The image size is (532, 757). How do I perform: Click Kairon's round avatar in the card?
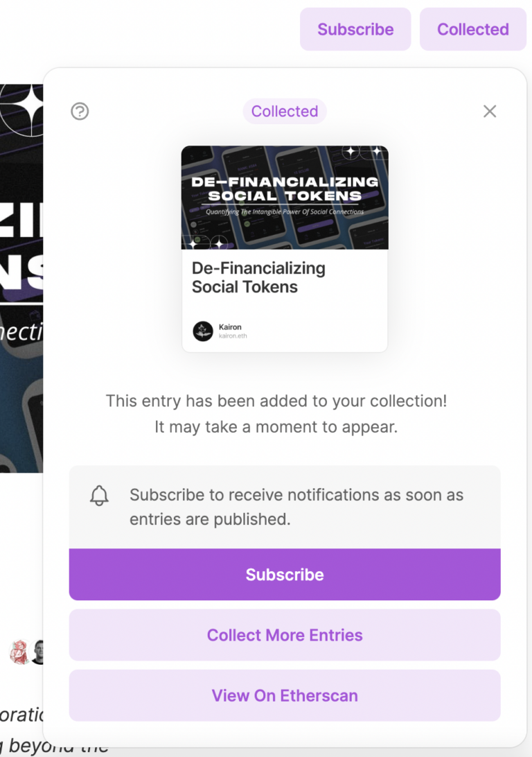click(203, 331)
